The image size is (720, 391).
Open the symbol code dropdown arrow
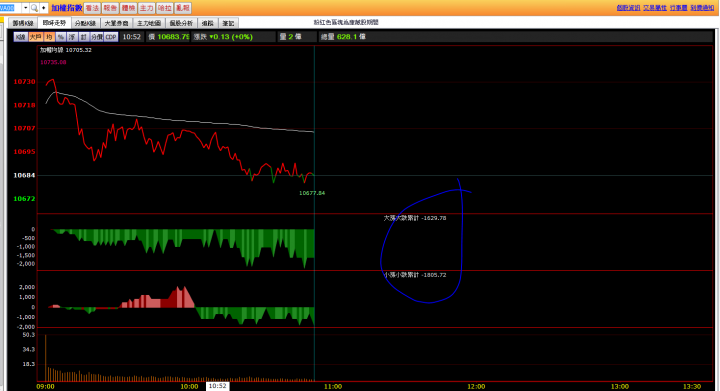[x=26, y=8]
